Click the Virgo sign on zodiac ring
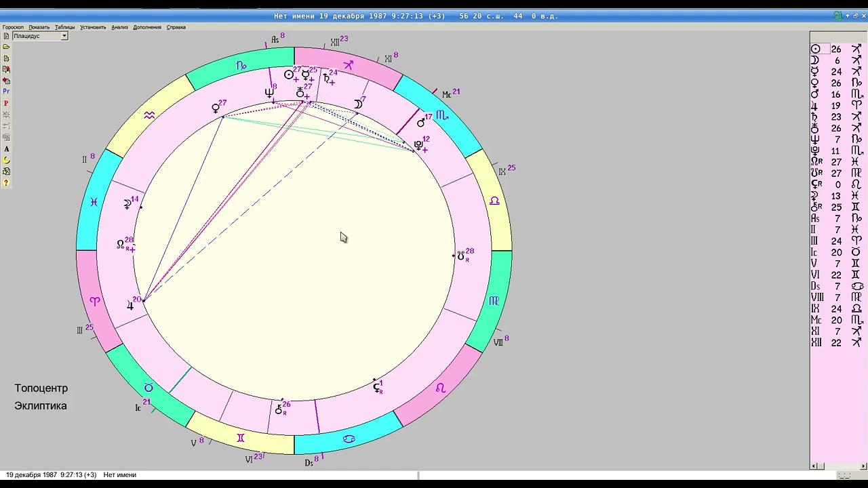868x488 pixels. 494,301
